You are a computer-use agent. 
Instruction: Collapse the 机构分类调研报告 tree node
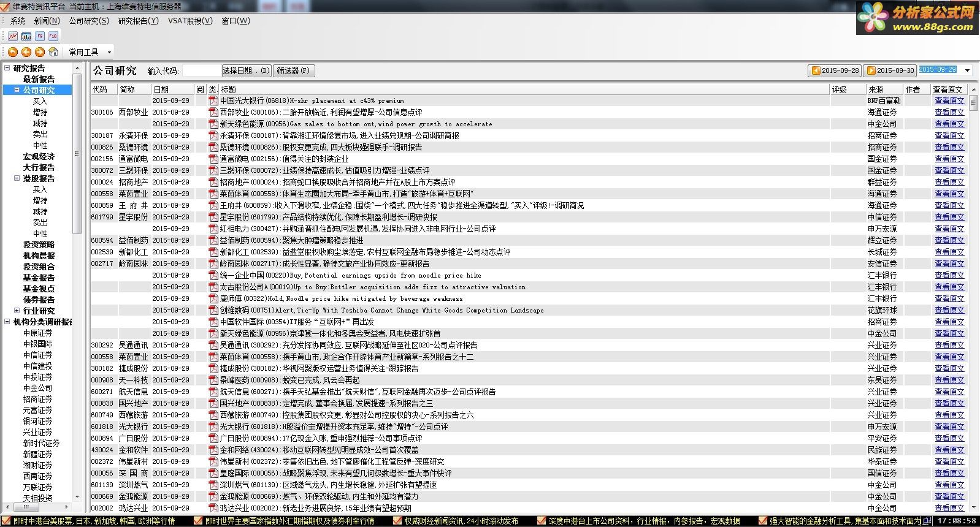click(7, 322)
